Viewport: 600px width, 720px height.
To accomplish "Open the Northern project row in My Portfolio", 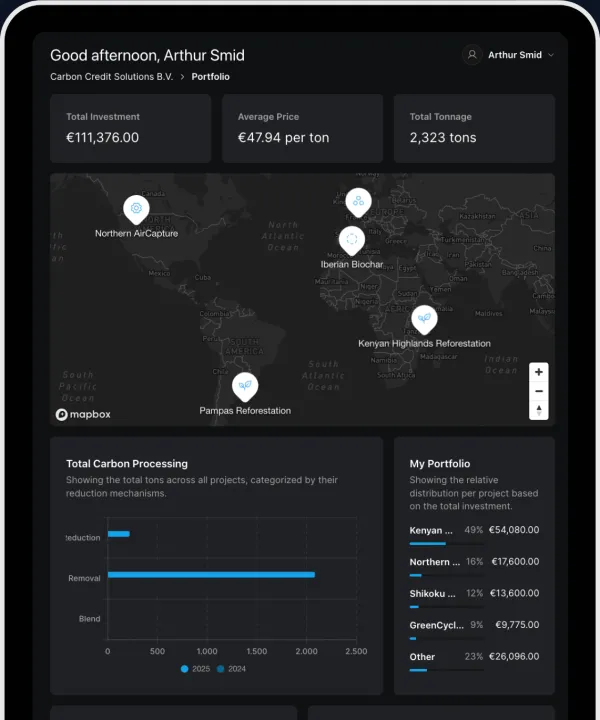I will [474, 562].
